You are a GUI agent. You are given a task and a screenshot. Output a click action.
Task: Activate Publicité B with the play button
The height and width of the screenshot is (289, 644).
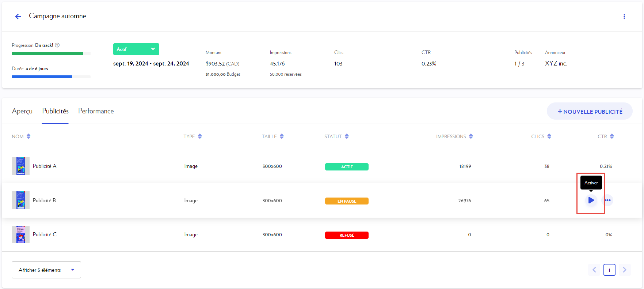(591, 200)
